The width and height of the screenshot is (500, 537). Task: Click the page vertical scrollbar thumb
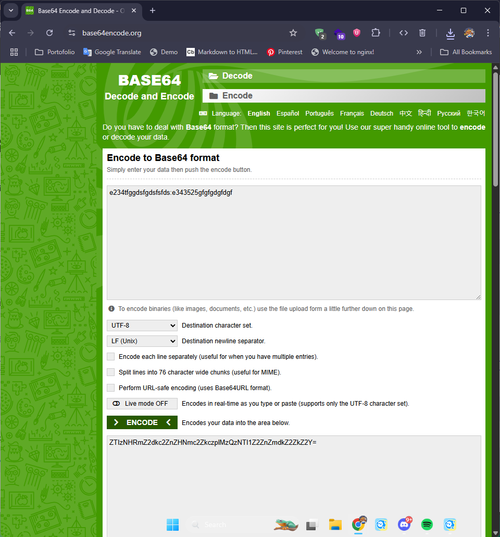coord(495,129)
